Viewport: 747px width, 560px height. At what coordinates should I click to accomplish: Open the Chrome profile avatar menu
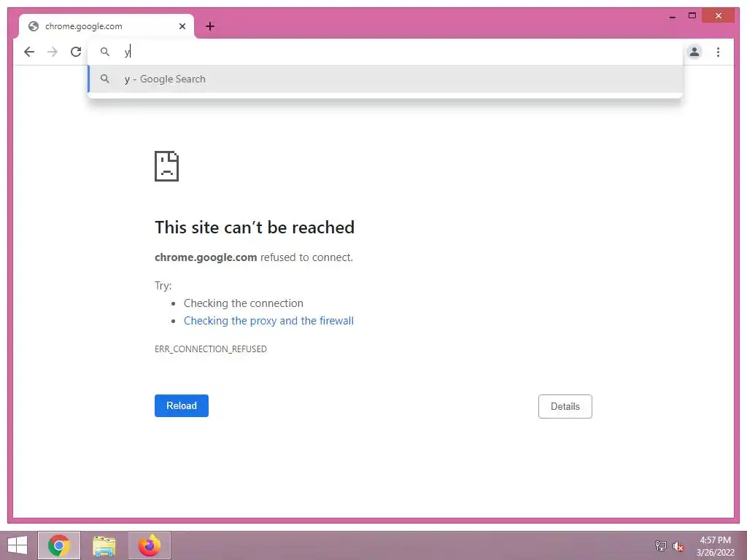click(694, 52)
